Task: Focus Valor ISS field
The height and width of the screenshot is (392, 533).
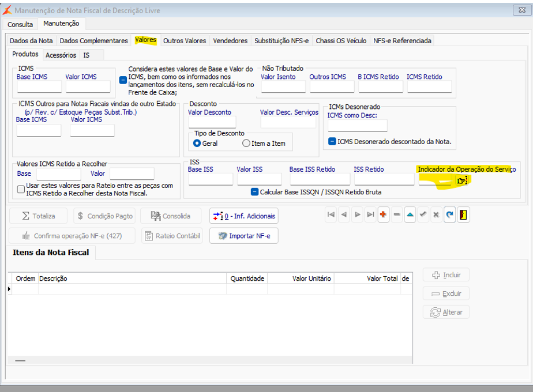Action: pyautogui.click(x=260, y=179)
